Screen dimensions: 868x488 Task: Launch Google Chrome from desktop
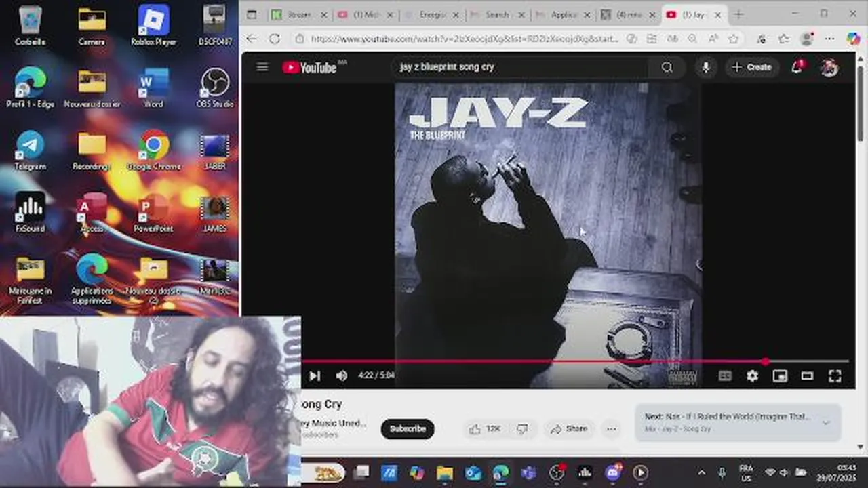[x=153, y=150]
